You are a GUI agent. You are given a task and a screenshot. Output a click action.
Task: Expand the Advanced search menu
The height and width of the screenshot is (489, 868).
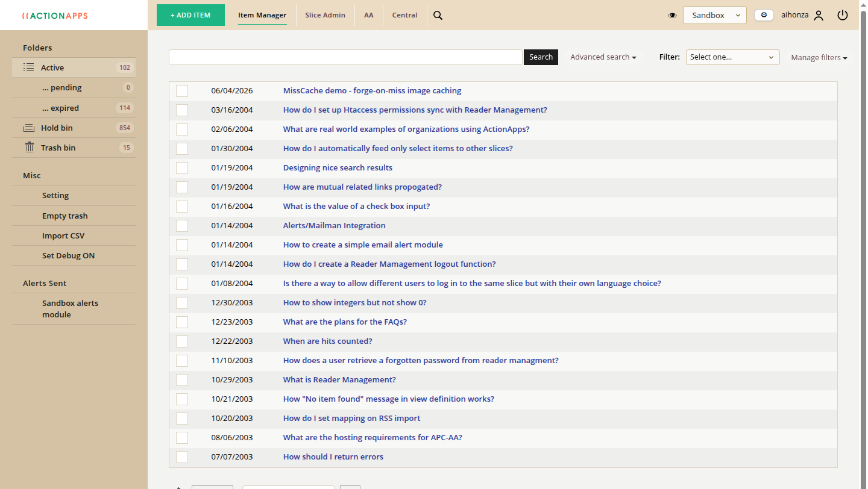pyautogui.click(x=603, y=57)
